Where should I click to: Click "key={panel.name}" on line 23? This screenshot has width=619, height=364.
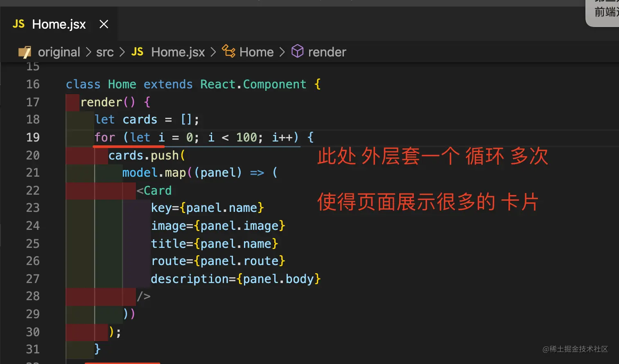pyautogui.click(x=207, y=208)
